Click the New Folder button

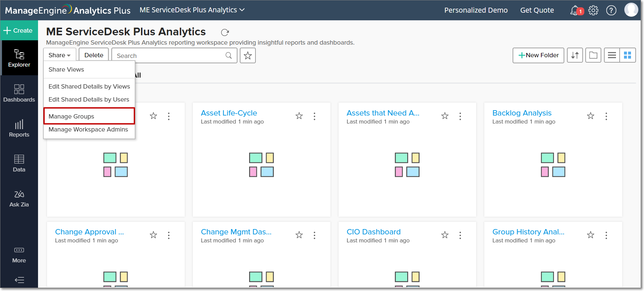point(538,55)
